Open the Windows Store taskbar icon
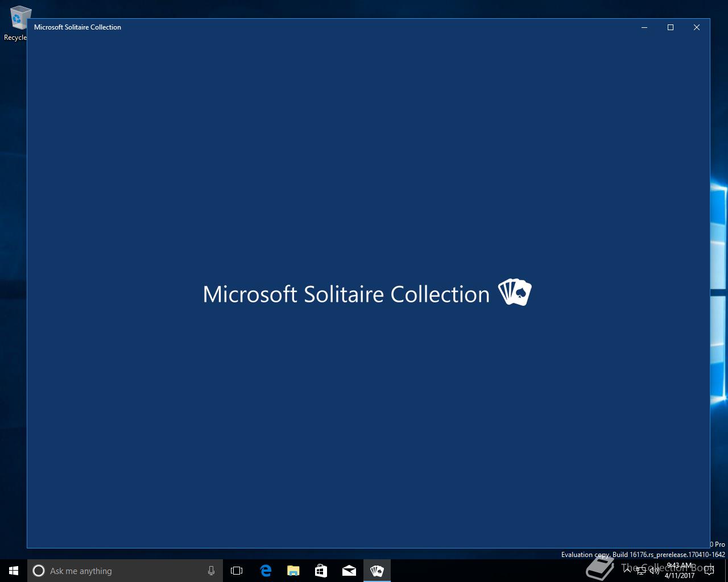Image resolution: width=728 pixels, height=582 pixels. click(321, 571)
